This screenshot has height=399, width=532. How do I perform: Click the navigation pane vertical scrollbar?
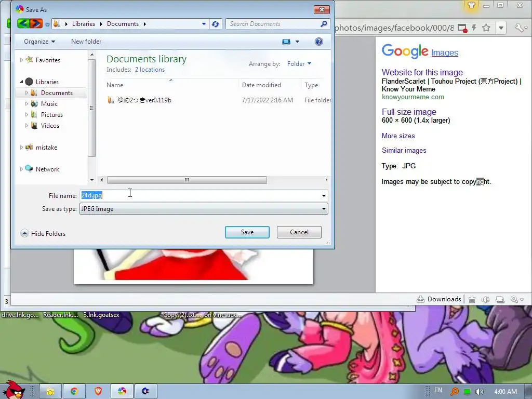click(x=91, y=108)
